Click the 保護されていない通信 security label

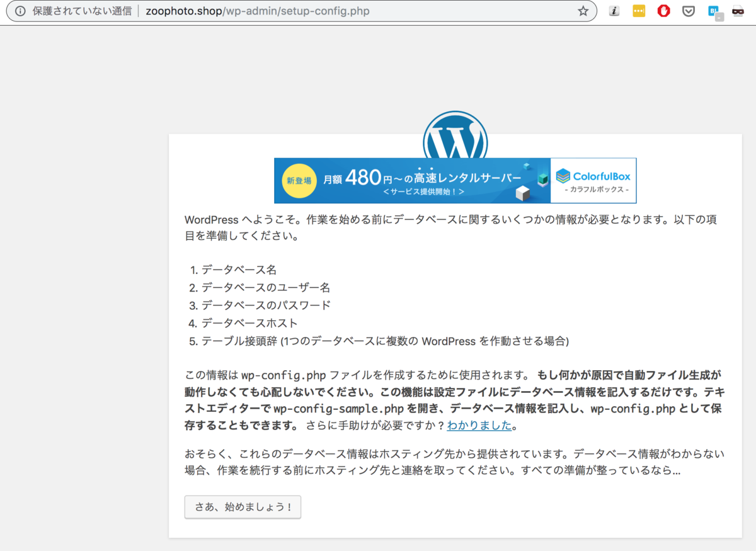[x=82, y=11]
